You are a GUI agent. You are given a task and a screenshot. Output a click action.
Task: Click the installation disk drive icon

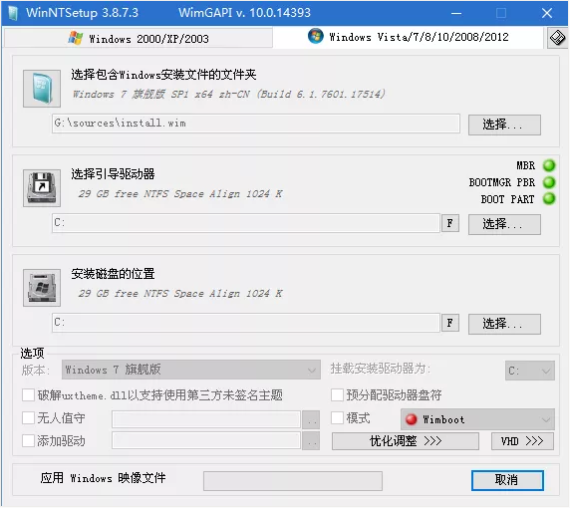[x=42, y=288]
